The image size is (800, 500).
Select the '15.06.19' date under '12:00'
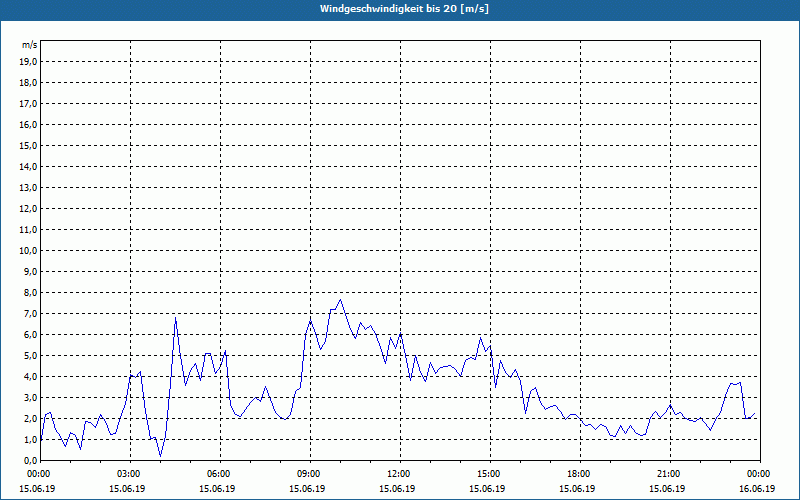(397, 489)
